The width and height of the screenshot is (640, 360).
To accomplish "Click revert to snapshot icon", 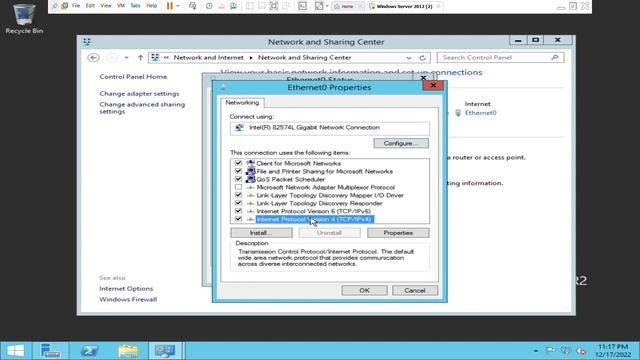I will coord(221,6).
